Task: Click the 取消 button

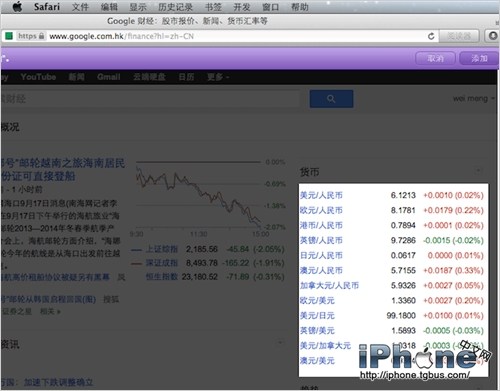Action: 435,59
